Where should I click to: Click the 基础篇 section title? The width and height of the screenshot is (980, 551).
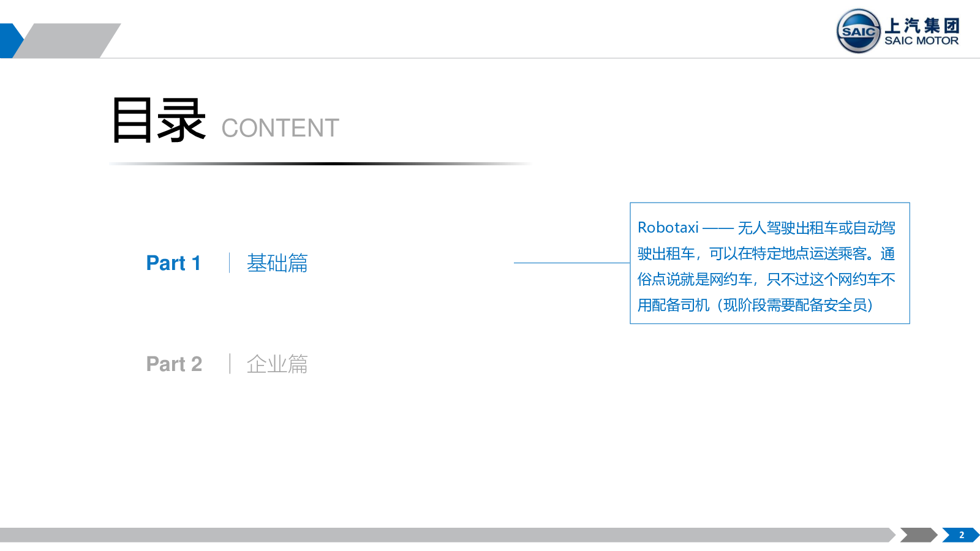pos(277,263)
